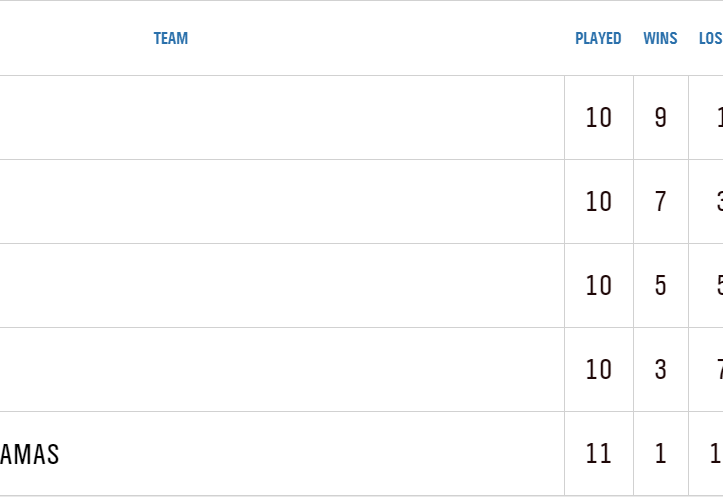Select played value in the 5-win row

(598, 285)
